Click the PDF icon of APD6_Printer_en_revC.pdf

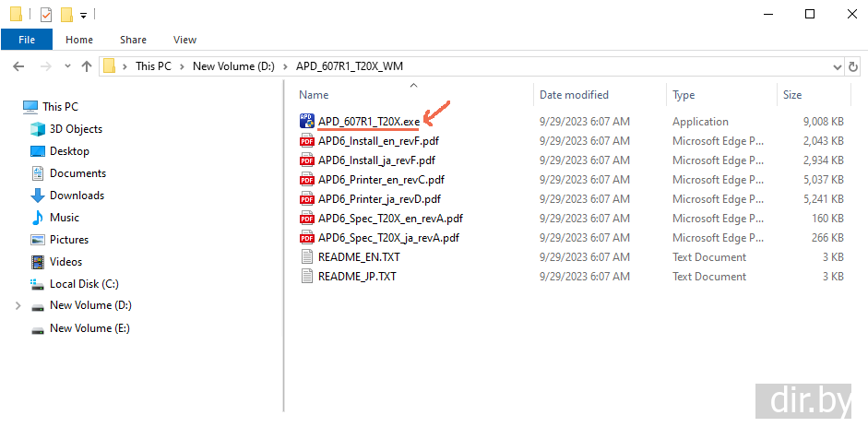[x=306, y=180]
